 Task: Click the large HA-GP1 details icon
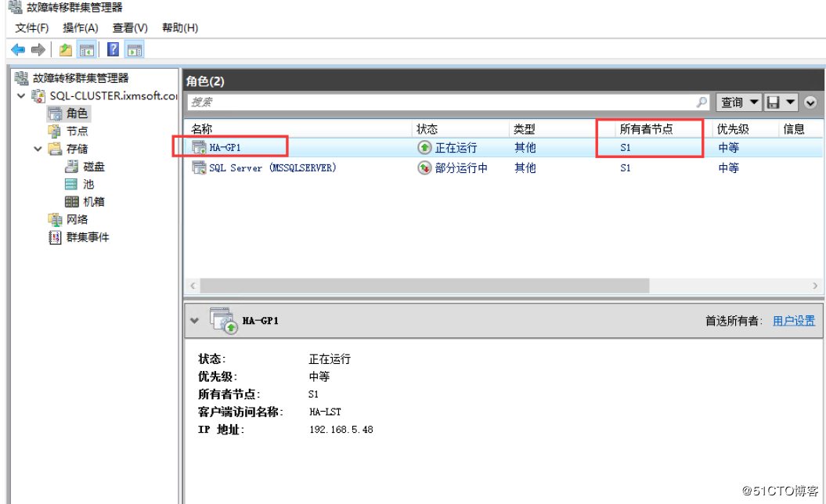tap(224, 320)
